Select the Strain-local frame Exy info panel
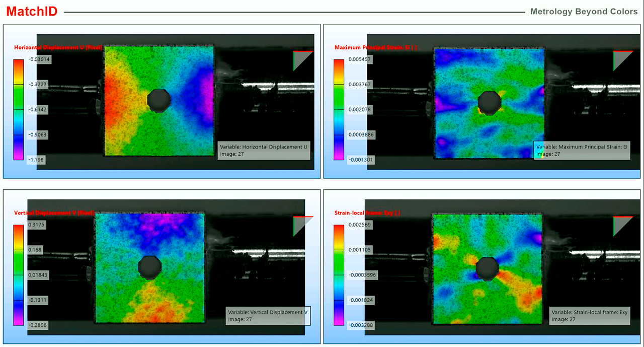 (589, 315)
